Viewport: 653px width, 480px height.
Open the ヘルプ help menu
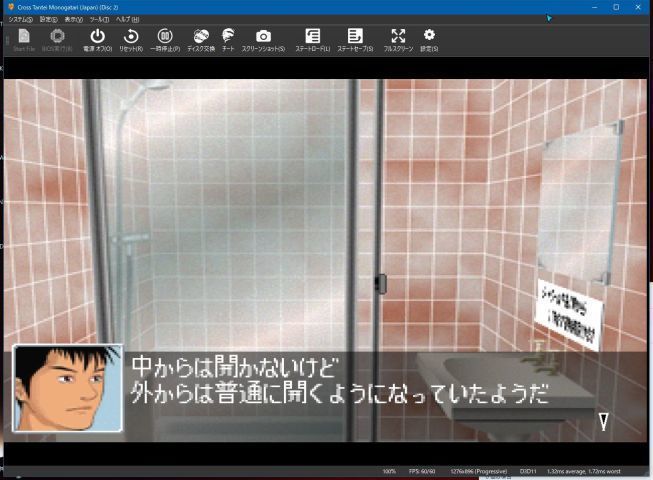click(x=127, y=20)
